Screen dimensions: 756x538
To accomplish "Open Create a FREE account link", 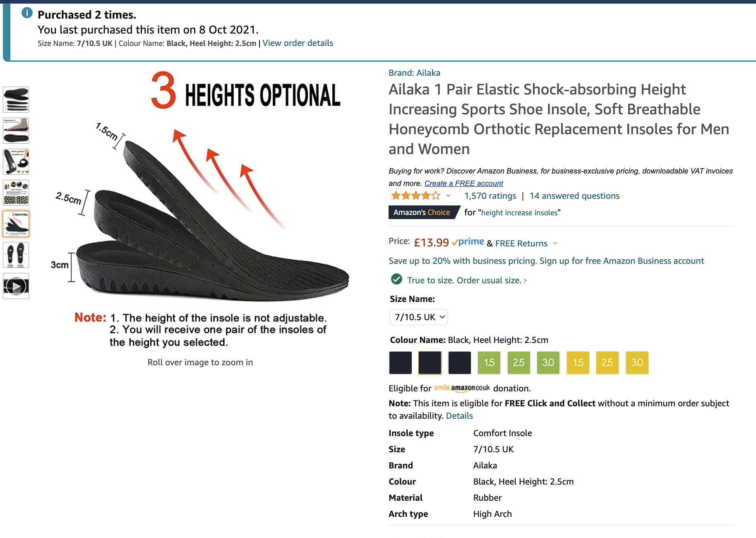I will pos(463,183).
